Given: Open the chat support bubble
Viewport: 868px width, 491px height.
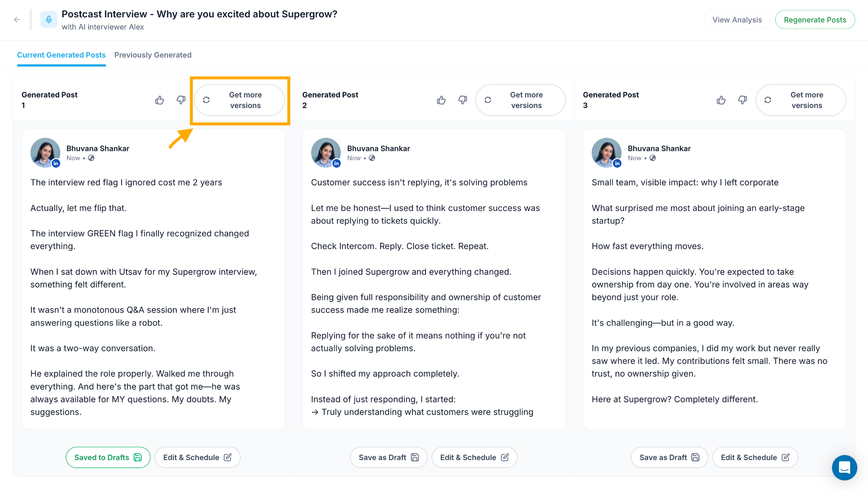Looking at the screenshot, I should tap(844, 468).
